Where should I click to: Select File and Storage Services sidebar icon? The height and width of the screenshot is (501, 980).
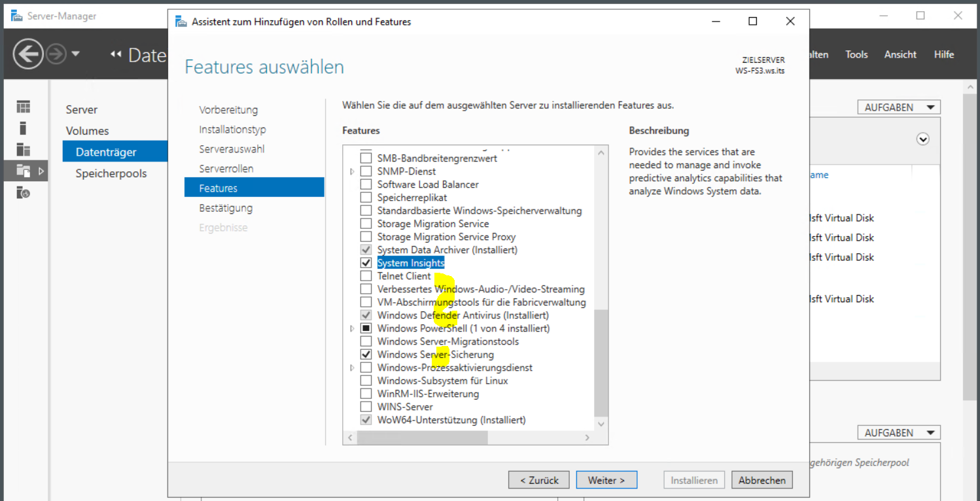pos(24,171)
